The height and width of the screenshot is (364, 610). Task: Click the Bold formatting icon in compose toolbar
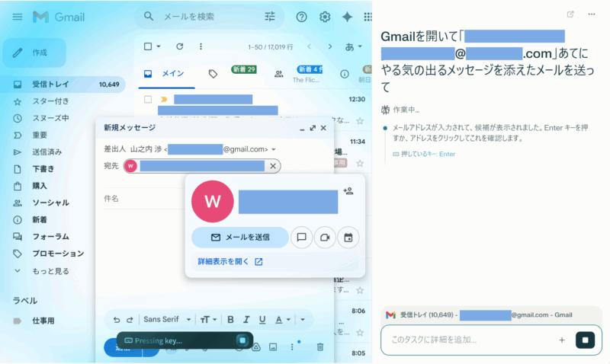point(229,320)
